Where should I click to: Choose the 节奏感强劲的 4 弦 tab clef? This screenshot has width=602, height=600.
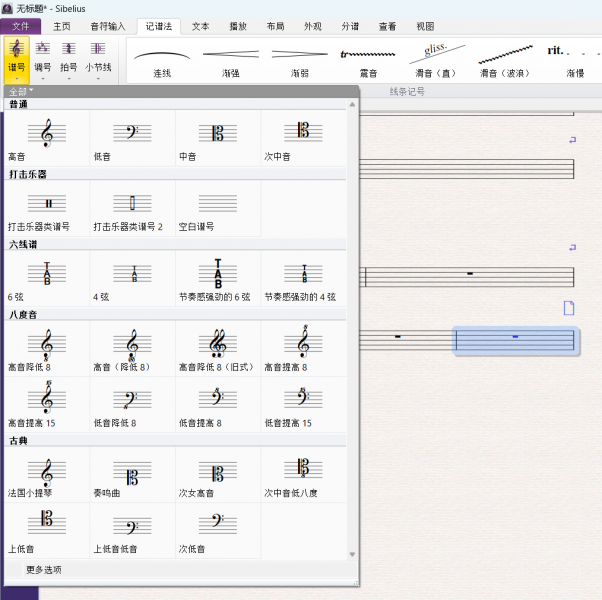(303, 279)
